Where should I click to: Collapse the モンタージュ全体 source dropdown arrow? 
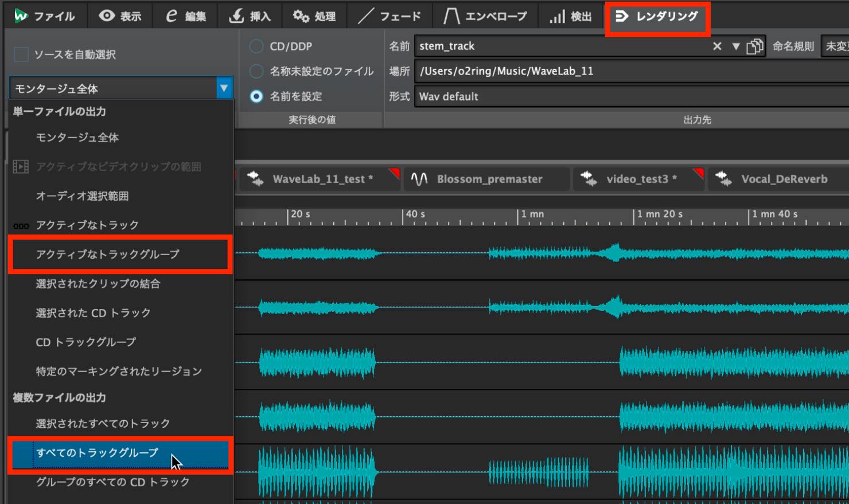click(224, 88)
